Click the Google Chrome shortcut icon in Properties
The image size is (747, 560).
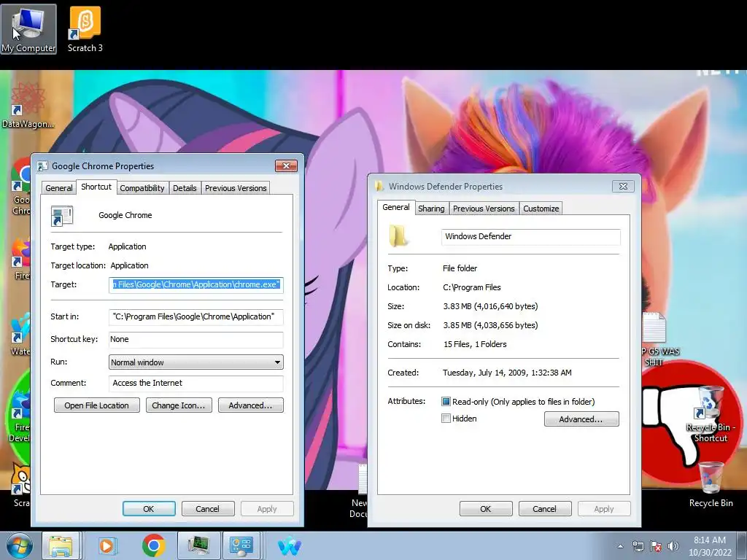62,216
